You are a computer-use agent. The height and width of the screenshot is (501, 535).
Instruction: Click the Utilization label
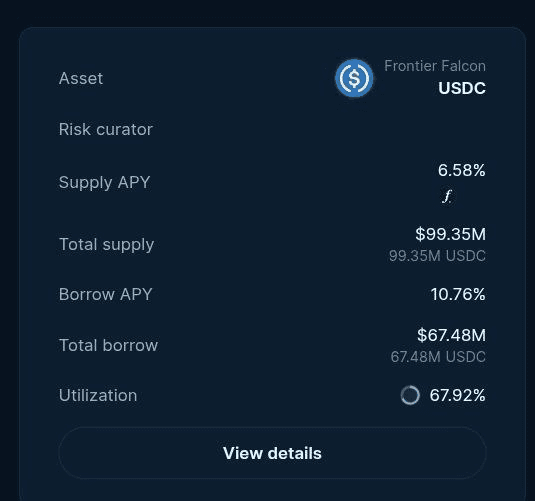[98, 395]
